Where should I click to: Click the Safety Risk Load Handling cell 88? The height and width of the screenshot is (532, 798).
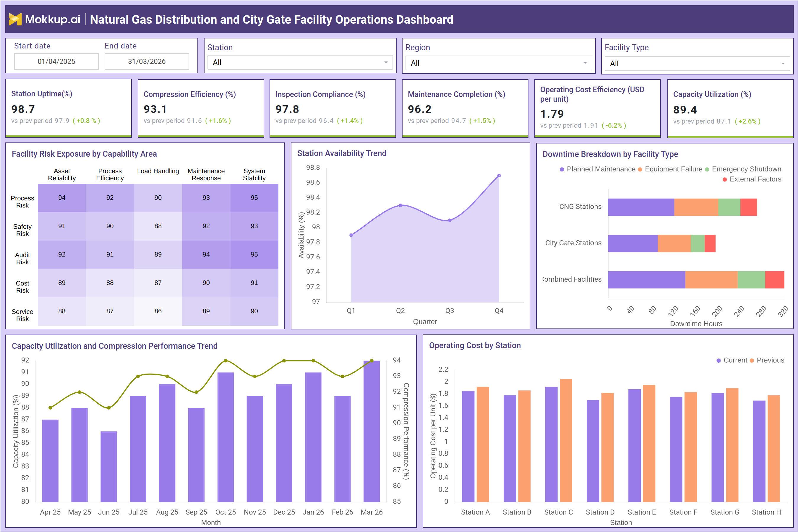click(158, 226)
